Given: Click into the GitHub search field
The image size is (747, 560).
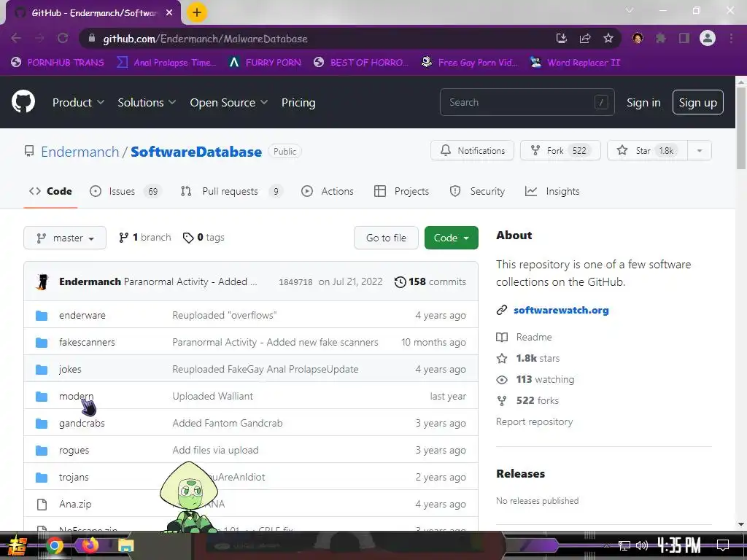Looking at the screenshot, I should point(527,102).
